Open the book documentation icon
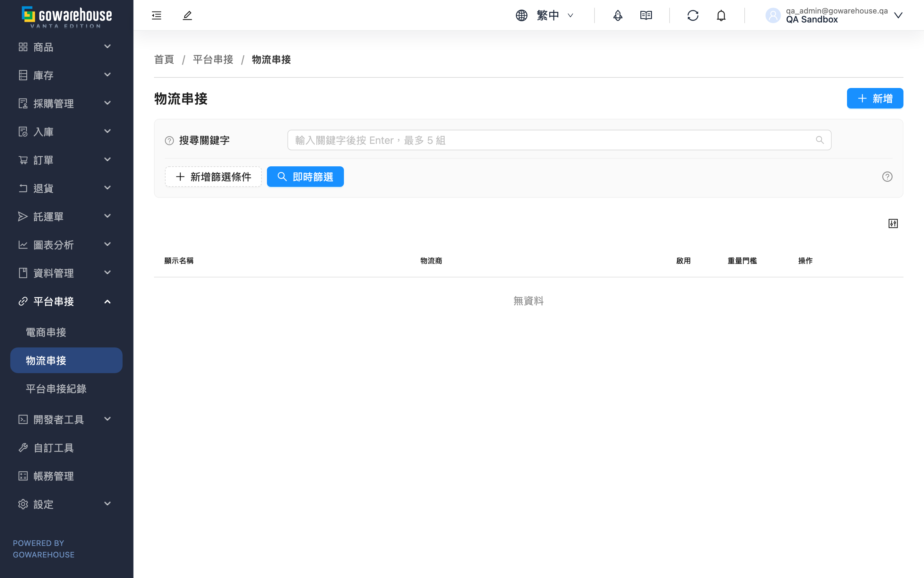The height and width of the screenshot is (578, 924). 646,15
